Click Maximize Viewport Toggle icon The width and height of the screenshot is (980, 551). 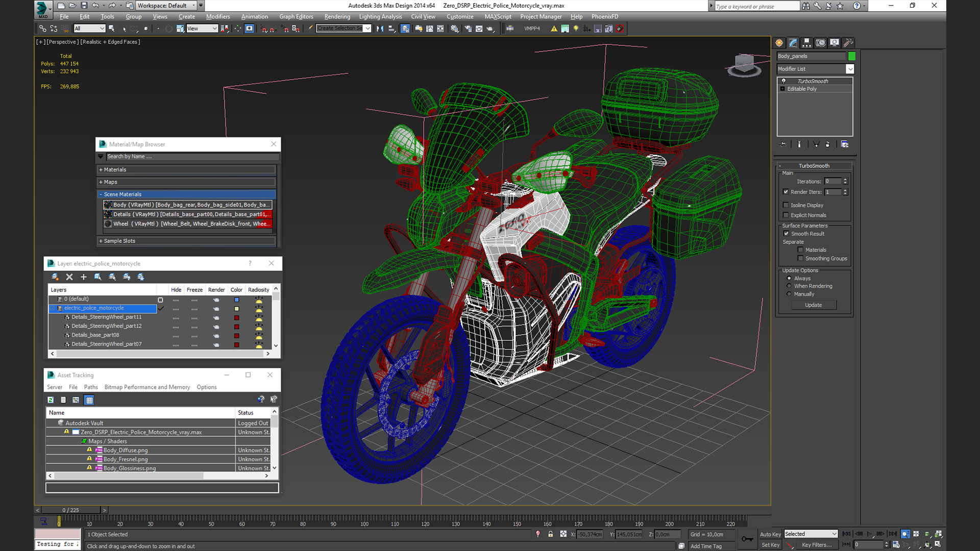tap(938, 544)
